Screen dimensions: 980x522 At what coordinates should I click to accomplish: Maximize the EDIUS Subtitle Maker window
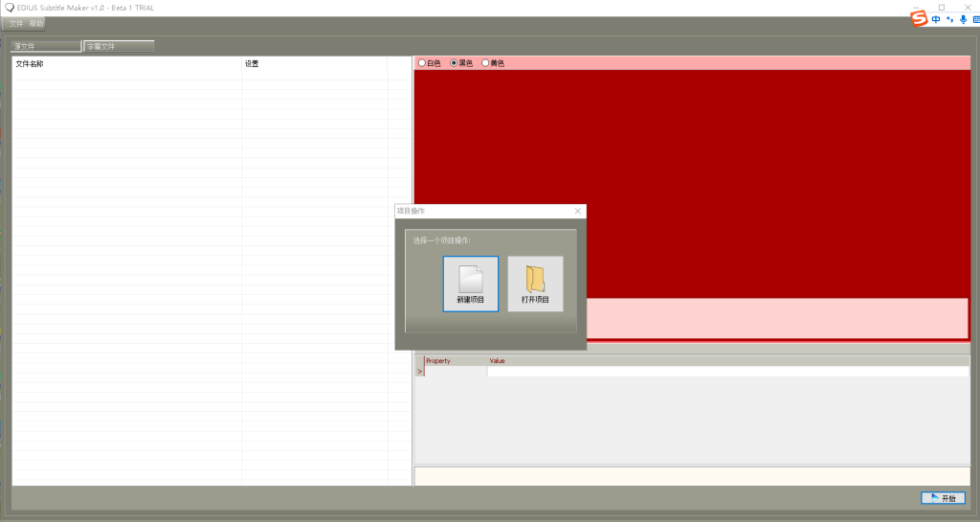[x=942, y=8]
